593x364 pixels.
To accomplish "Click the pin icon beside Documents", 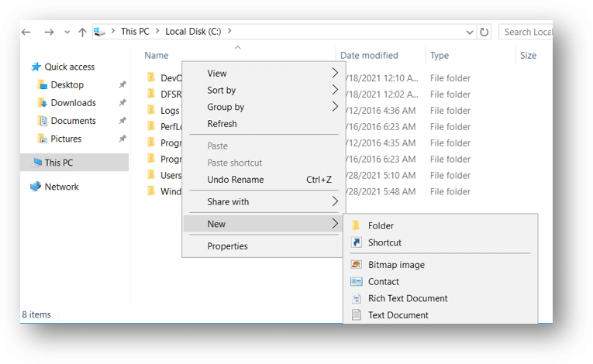I will pyautogui.click(x=122, y=121).
